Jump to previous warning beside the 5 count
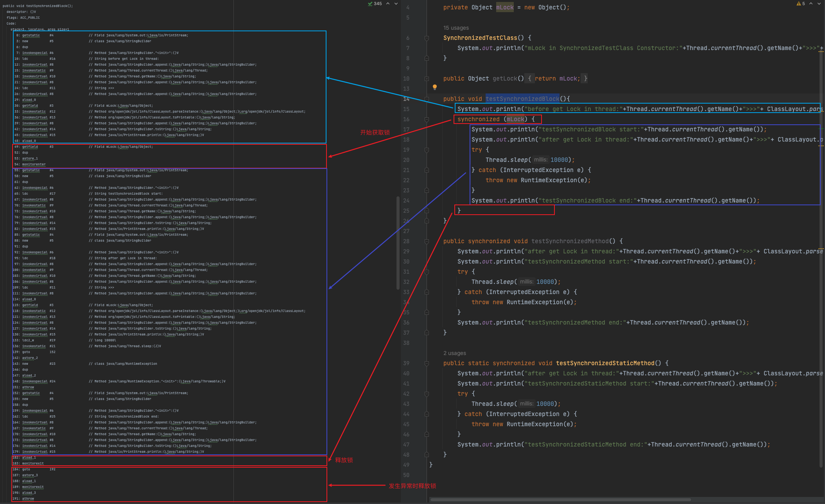The width and height of the screenshot is (825, 504). tap(811, 4)
